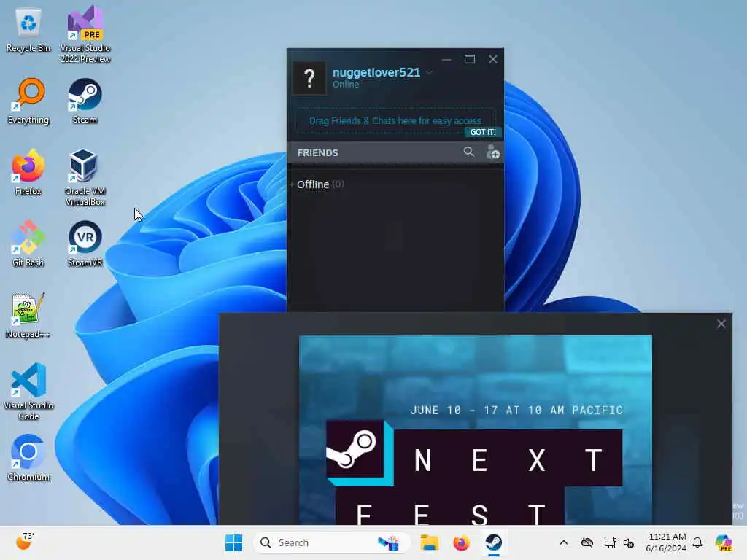Open clock showing 11:21 AM
The height and width of the screenshot is (560, 747).
click(667, 542)
